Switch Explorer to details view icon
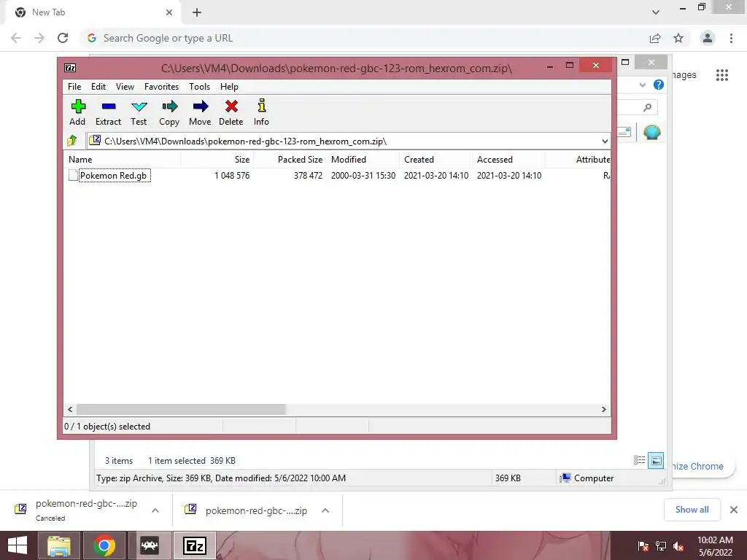747x560 pixels. (639, 460)
